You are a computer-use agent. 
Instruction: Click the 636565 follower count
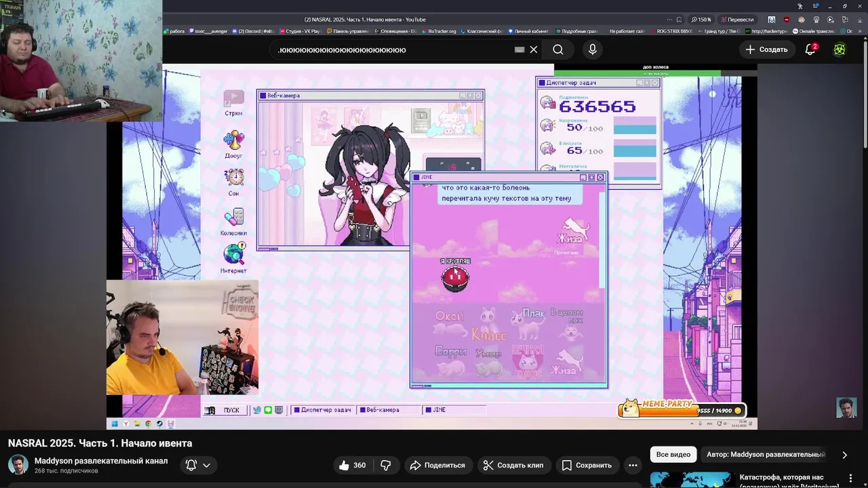pos(597,106)
